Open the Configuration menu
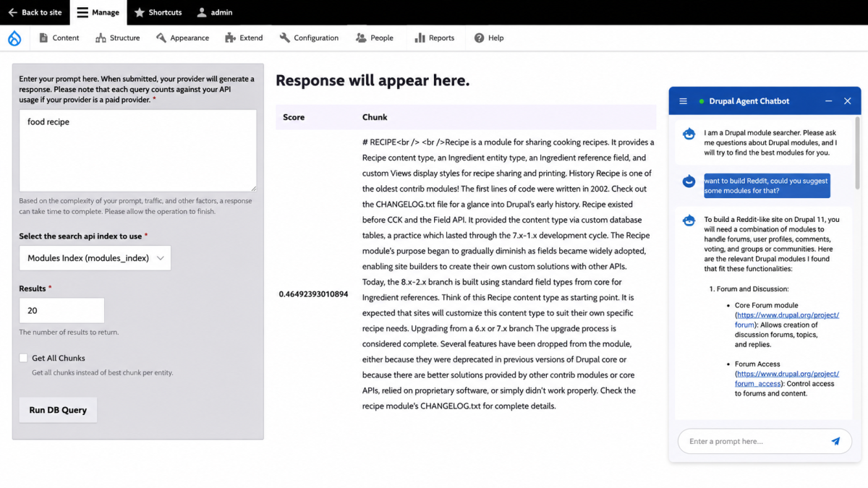Screen dimensions: 868x488 [309, 38]
